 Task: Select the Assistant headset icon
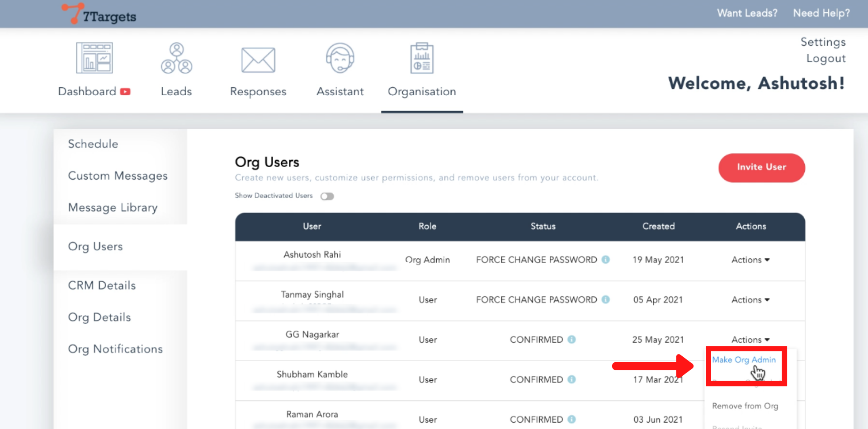coord(340,58)
